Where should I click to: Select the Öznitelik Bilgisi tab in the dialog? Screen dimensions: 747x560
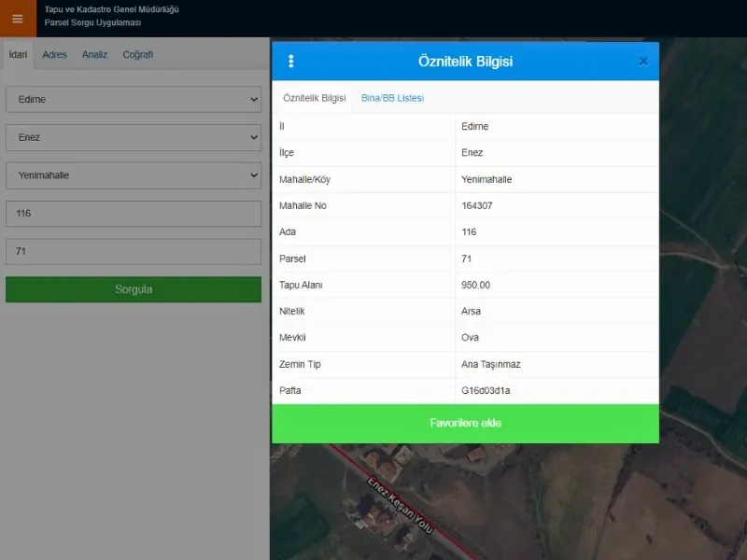click(315, 98)
